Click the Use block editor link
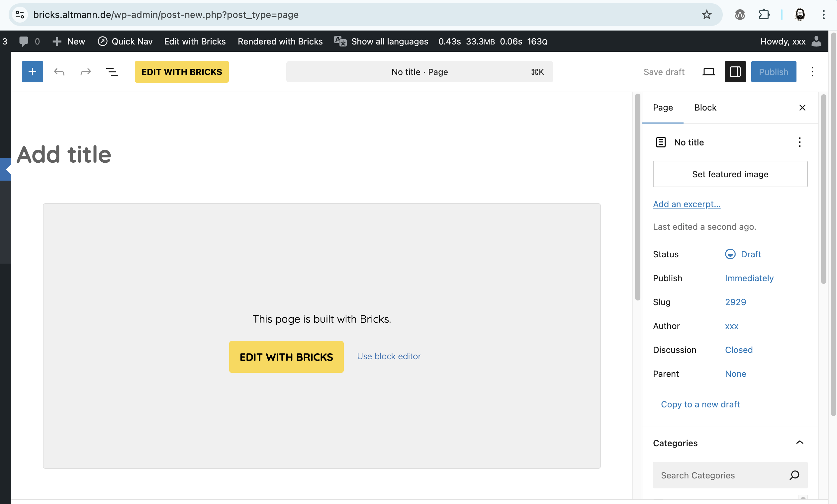 (389, 356)
